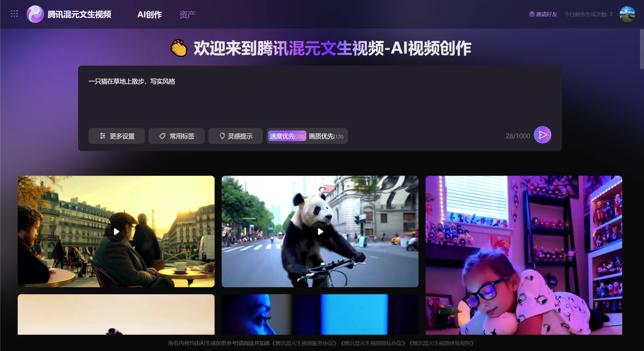Click the lightbulb icon for 灵感提示
644x351 pixels.
tap(222, 136)
